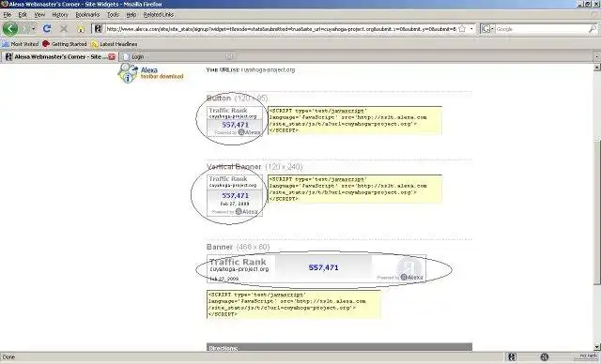Click the Banner (468 x 60) heading
This screenshot has height=364, width=601.
238,247
